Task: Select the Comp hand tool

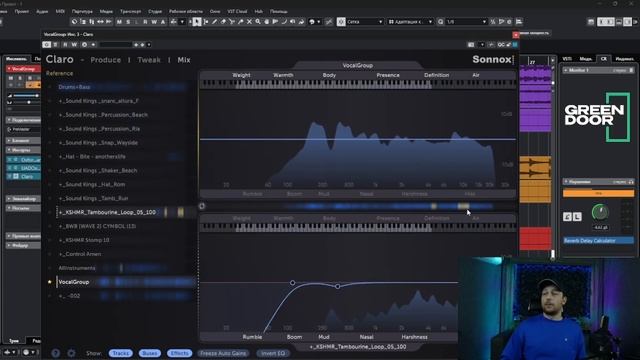Action: click(267, 22)
